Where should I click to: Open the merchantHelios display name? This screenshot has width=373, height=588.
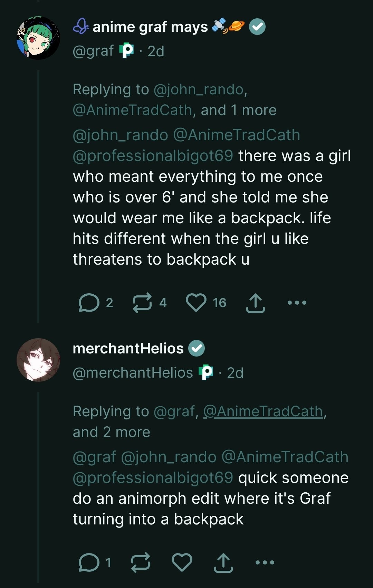[x=128, y=348]
